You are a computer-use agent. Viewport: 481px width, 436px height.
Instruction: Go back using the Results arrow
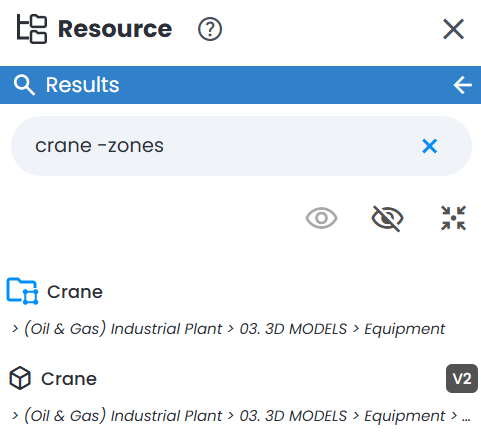(x=463, y=85)
